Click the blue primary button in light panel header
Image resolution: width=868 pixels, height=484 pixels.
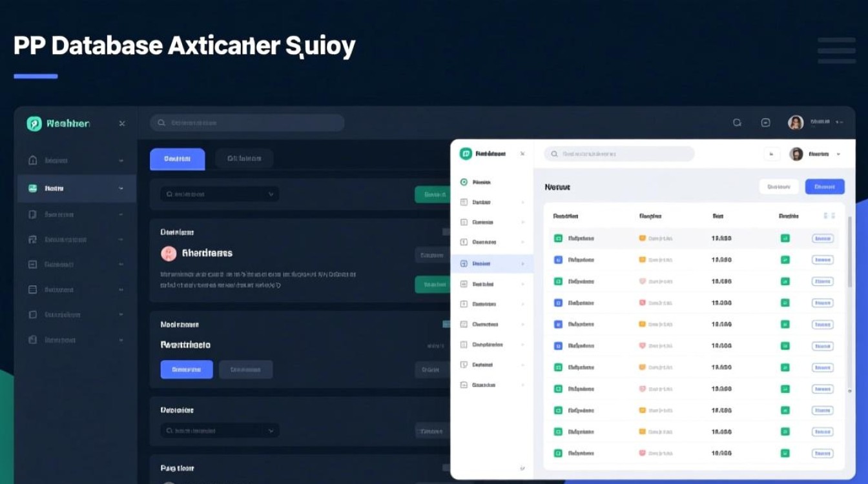tap(825, 187)
